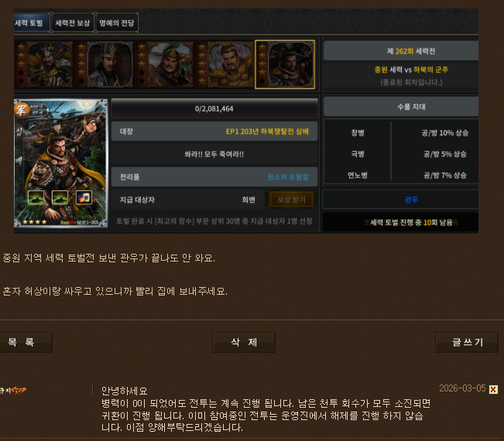Select the highlighted fifth general portrait

pyautogui.click(x=285, y=64)
